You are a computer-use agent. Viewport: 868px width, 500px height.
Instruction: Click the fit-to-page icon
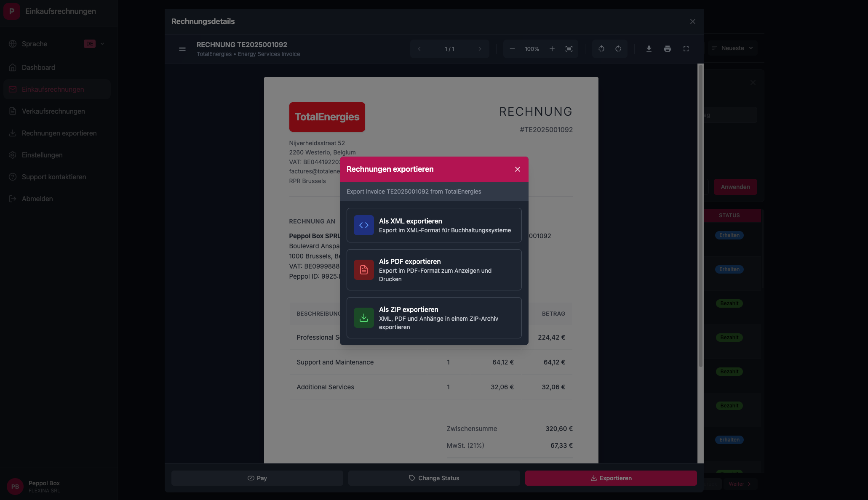pos(569,49)
